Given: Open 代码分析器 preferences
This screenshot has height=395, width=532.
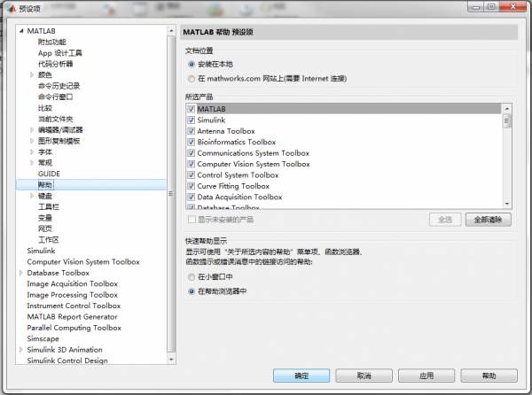Looking at the screenshot, I should 56,64.
